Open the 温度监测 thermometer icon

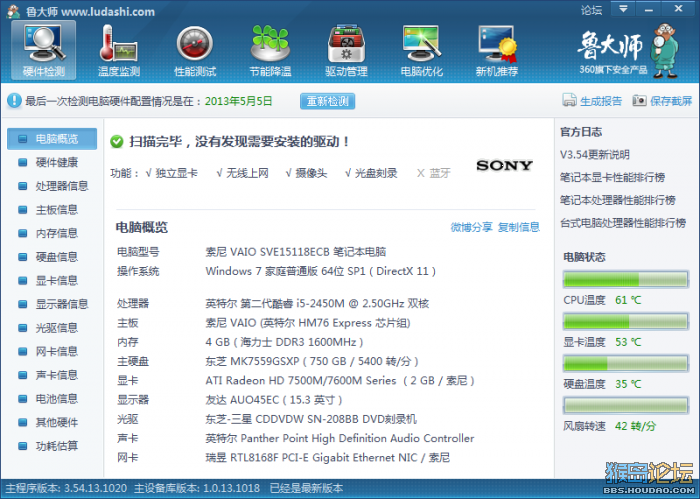tap(119, 50)
